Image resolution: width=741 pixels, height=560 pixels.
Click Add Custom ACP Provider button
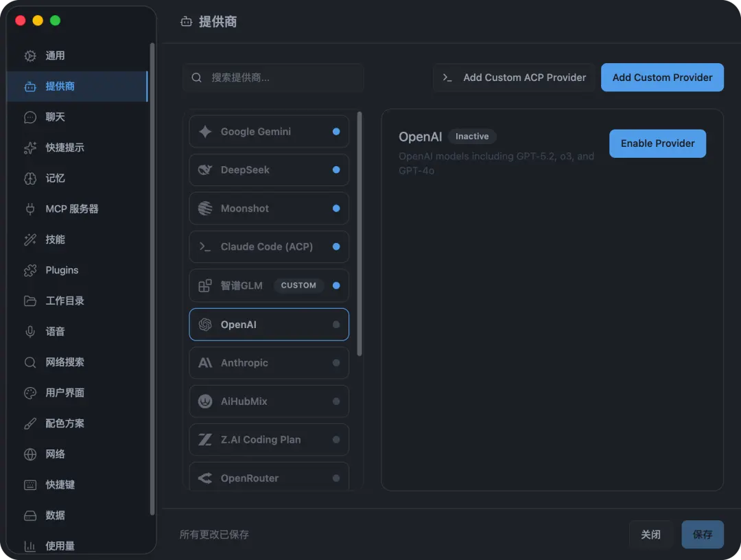click(x=514, y=78)
